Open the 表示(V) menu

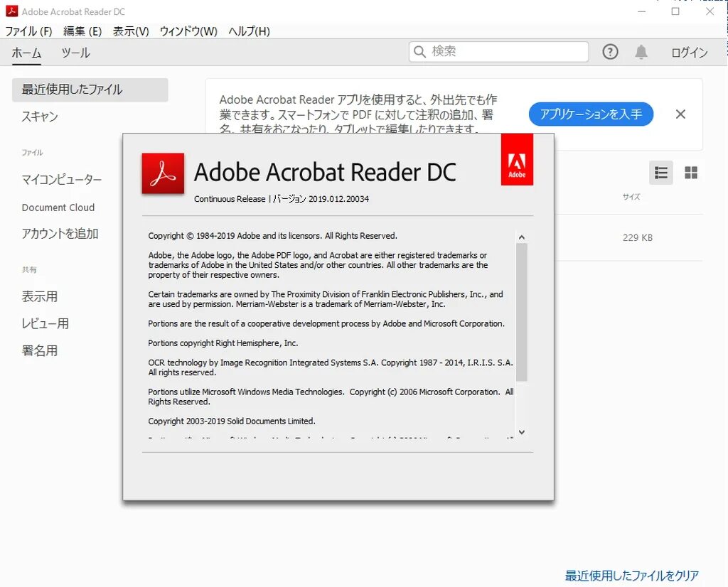[x=131, y=31]
